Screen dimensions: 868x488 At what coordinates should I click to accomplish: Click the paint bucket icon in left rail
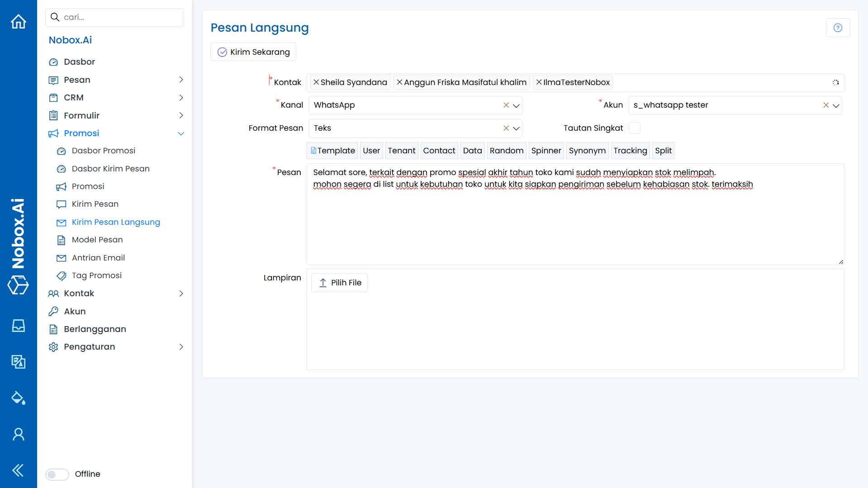pos(18,398)
